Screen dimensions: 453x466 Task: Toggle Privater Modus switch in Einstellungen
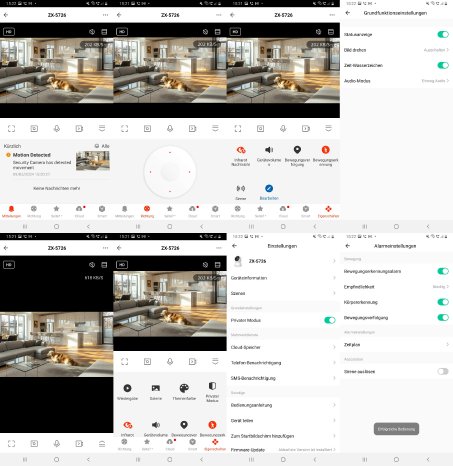tap(329, 320)
